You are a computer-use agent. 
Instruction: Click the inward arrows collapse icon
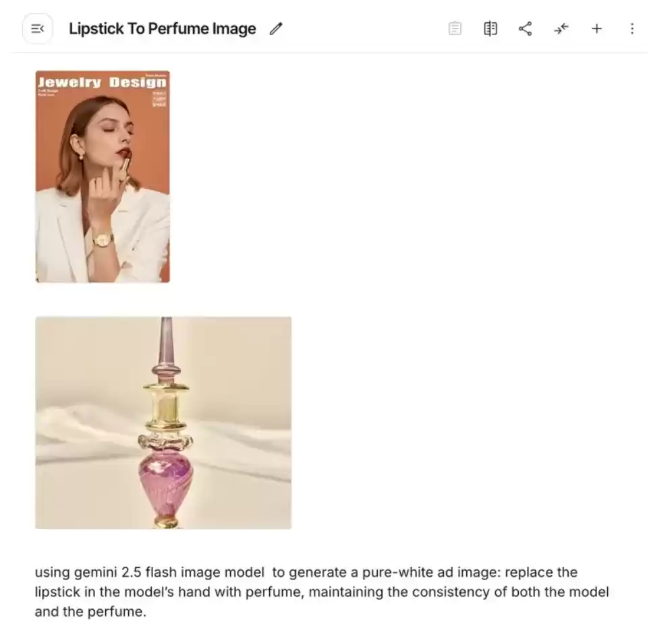pos(561,29)
